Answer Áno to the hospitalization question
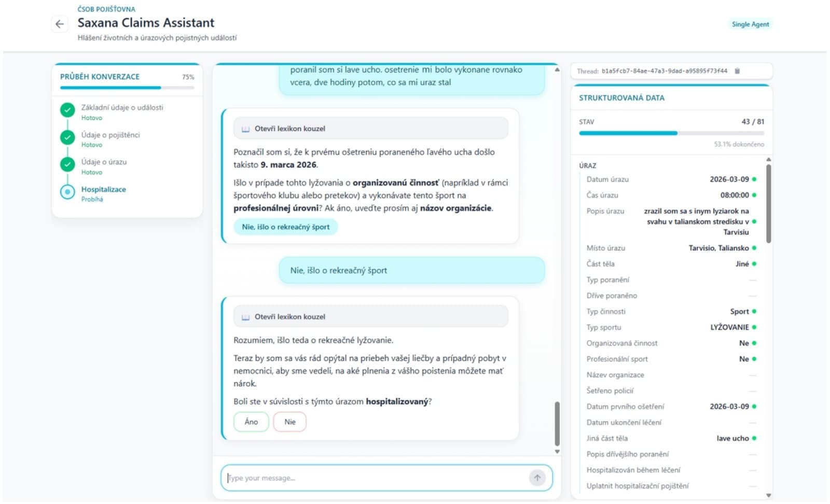830x504 pixels. tap(251, 422)
